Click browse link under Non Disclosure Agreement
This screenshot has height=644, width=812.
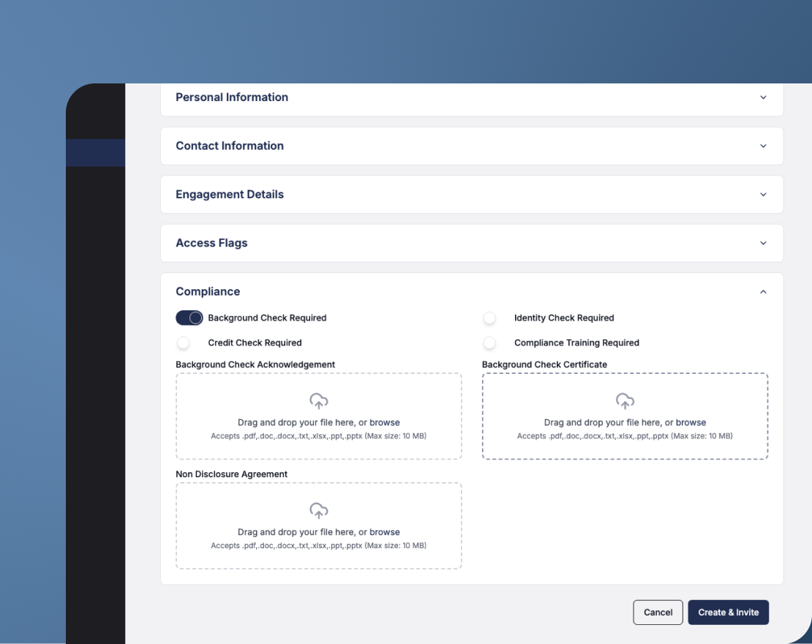[384, 532]
